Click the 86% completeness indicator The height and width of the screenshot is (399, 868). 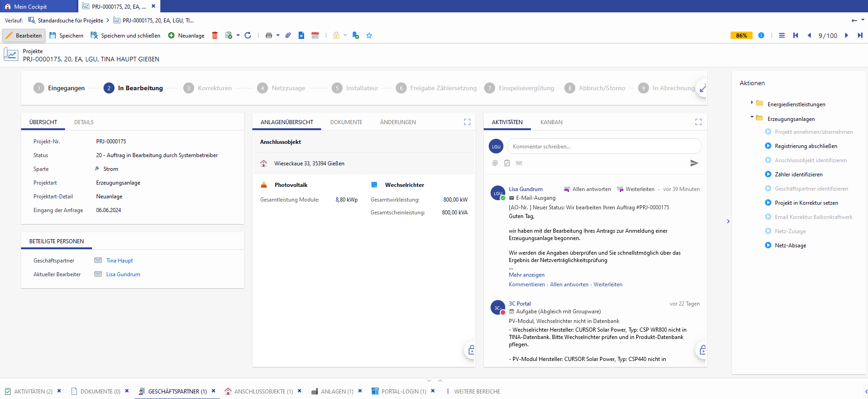(x=741, y=35)
